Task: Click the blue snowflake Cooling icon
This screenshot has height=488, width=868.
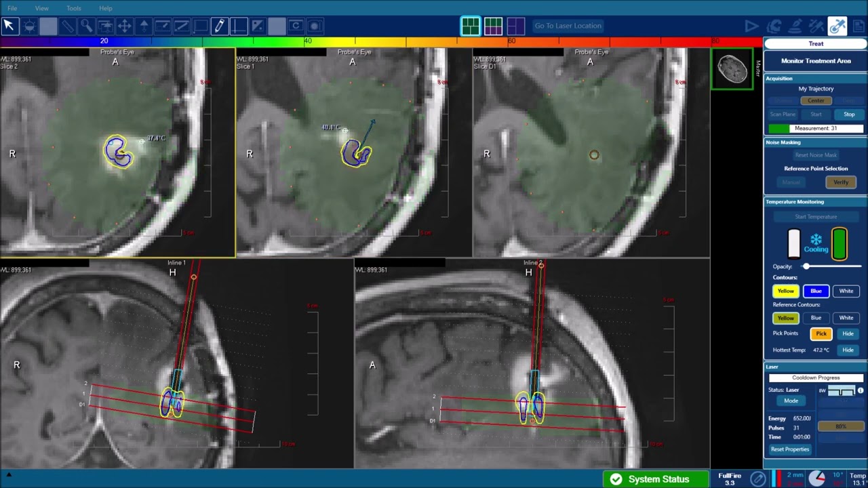Action: tap(816, 240)
